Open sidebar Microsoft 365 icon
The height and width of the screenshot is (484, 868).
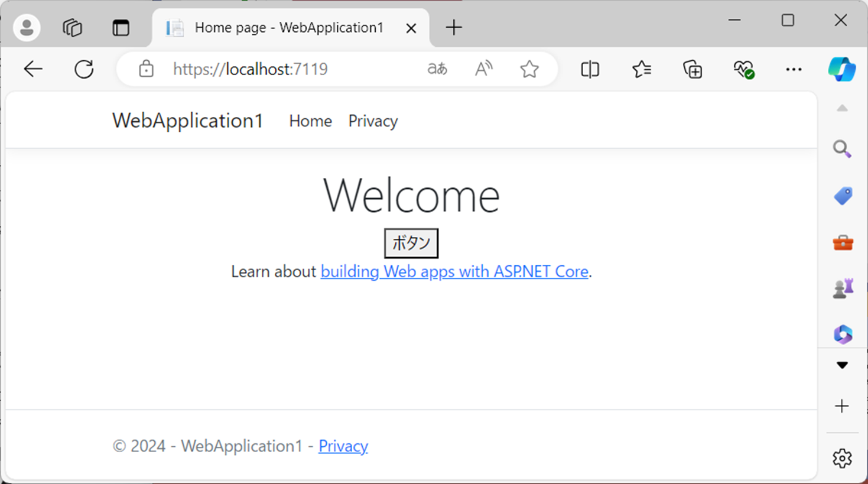coord(843,334)
